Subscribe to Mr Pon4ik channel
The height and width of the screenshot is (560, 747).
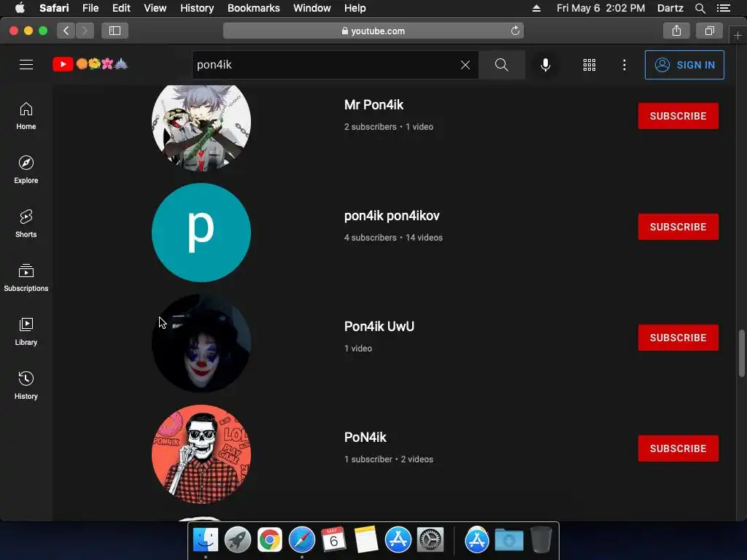pos(678,116)
